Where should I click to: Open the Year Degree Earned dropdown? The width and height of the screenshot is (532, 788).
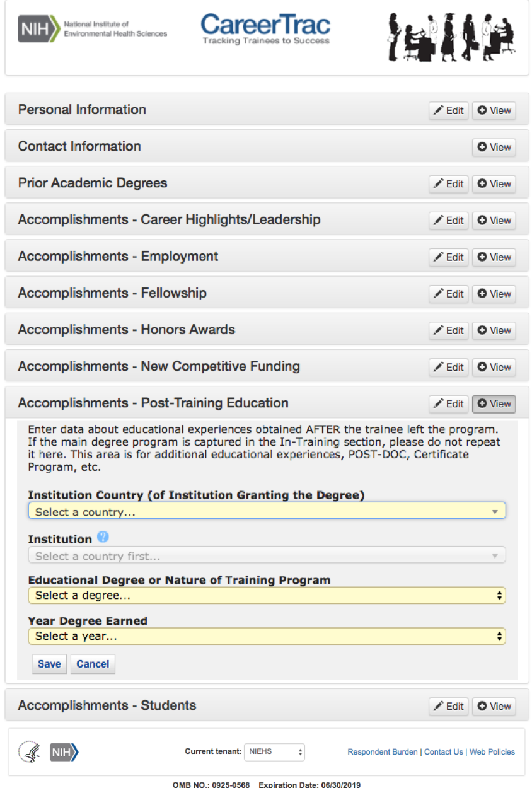(267, 636)
